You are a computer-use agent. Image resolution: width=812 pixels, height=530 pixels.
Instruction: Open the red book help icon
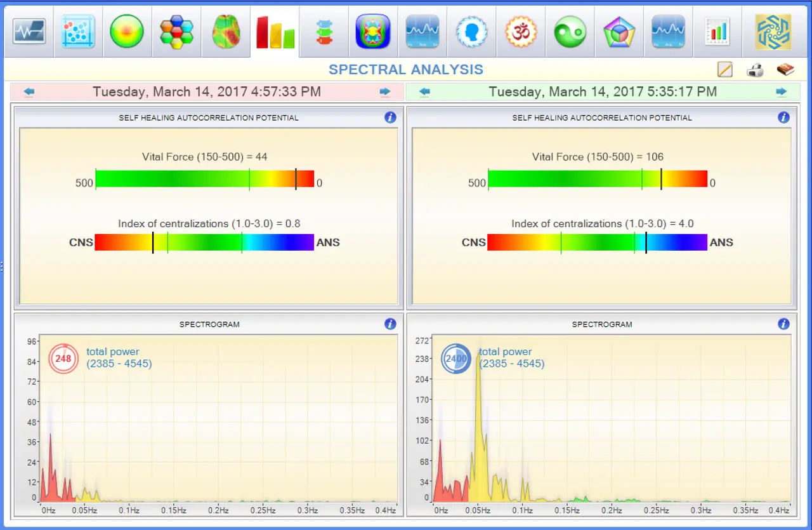[785, 69]
